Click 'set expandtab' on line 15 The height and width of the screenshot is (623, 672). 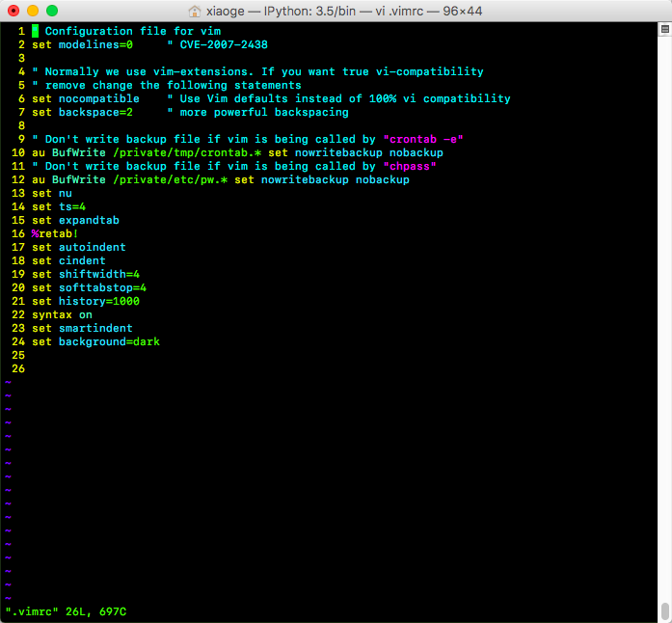[75, 221]
